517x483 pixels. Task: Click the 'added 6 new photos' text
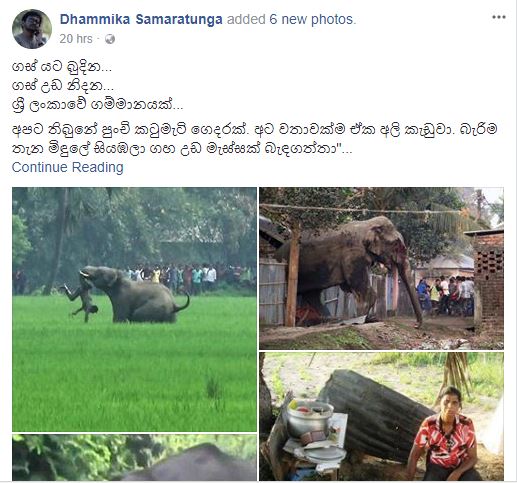291,19
